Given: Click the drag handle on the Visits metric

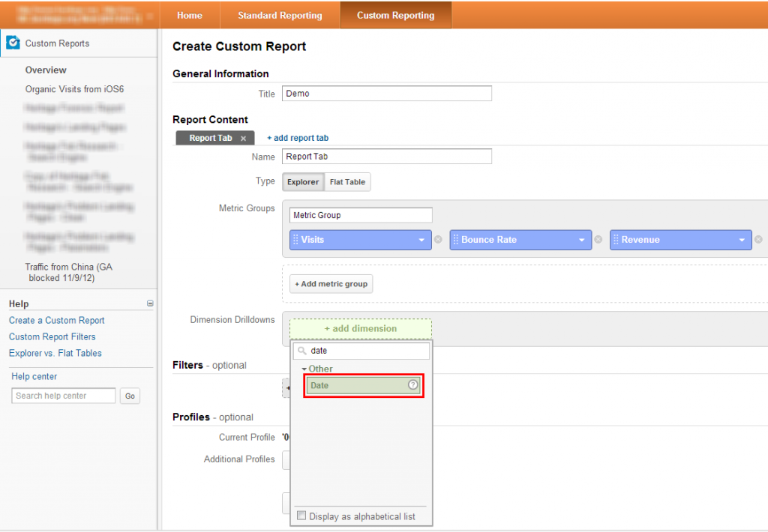Looking at the screenshot, I should pyautogui.click(x=297, y=240).
